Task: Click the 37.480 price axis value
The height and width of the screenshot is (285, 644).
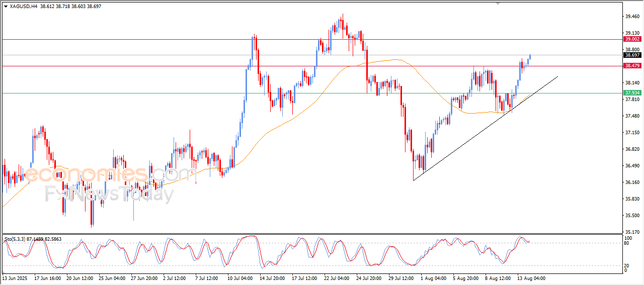Action: click(632, 116)
